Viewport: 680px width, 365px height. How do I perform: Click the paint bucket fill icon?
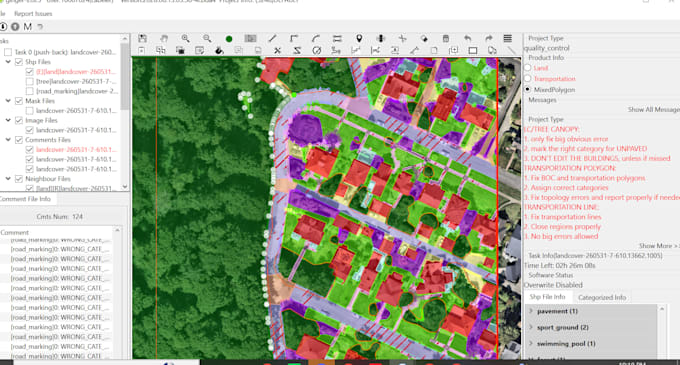[x=219, y=51]
